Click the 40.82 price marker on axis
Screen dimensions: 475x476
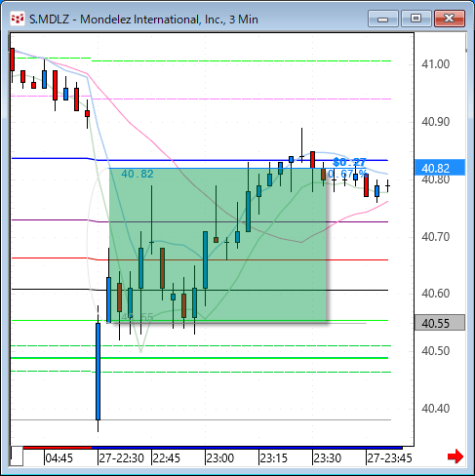[440, 168]
